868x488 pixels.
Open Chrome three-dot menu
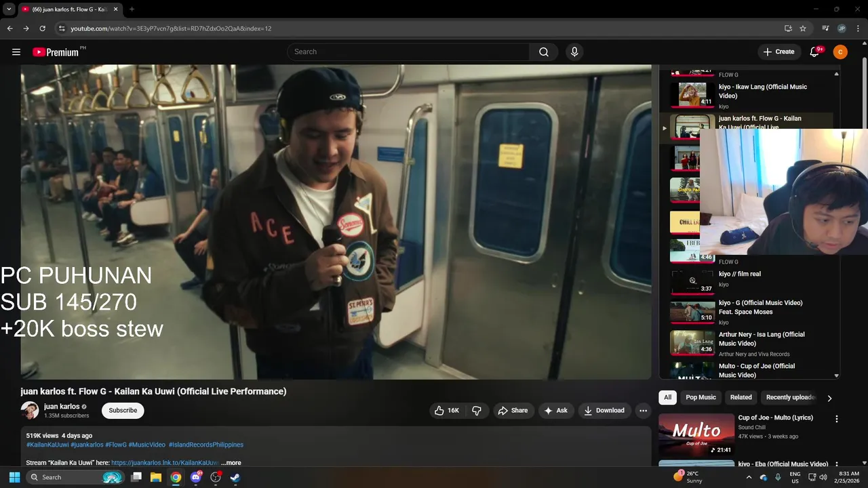pyautogui.click(x=858, y=28)
